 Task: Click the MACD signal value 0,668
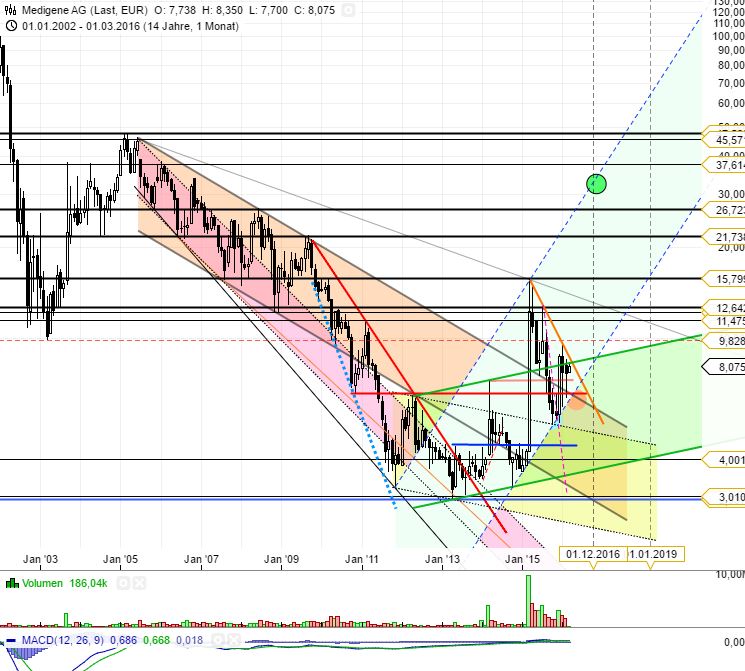[156, 641]
